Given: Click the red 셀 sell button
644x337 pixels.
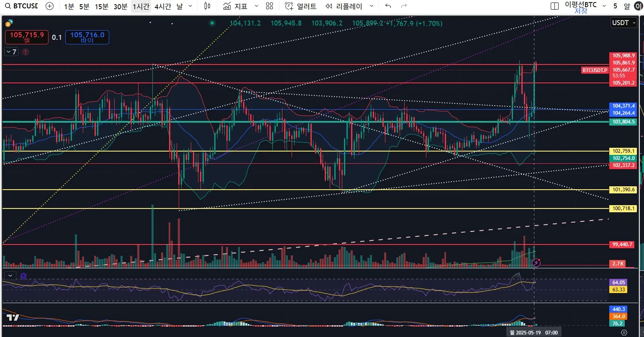Looking at the screenshot, I should pyautogui.click(x=27, y=37).
